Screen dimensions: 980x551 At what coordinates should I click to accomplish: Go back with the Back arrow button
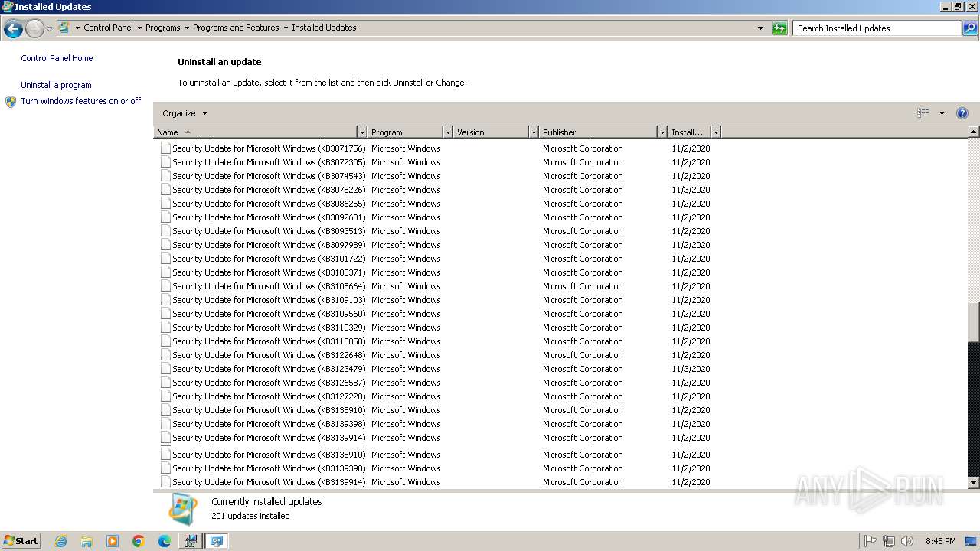[13, 29]
